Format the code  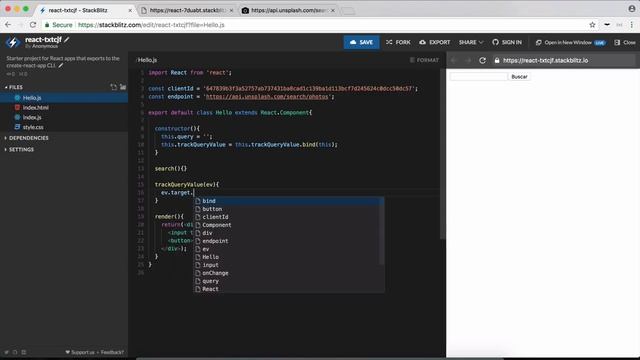click(424, 60)
